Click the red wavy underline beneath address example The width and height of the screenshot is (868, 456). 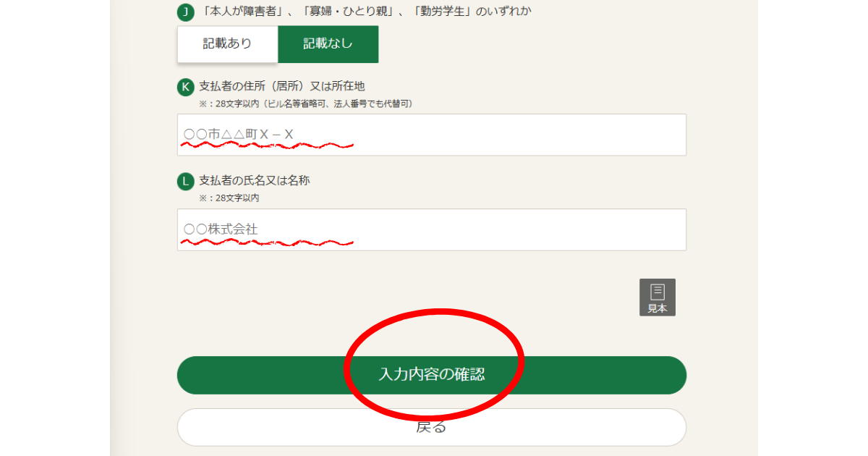pos(266,145)
